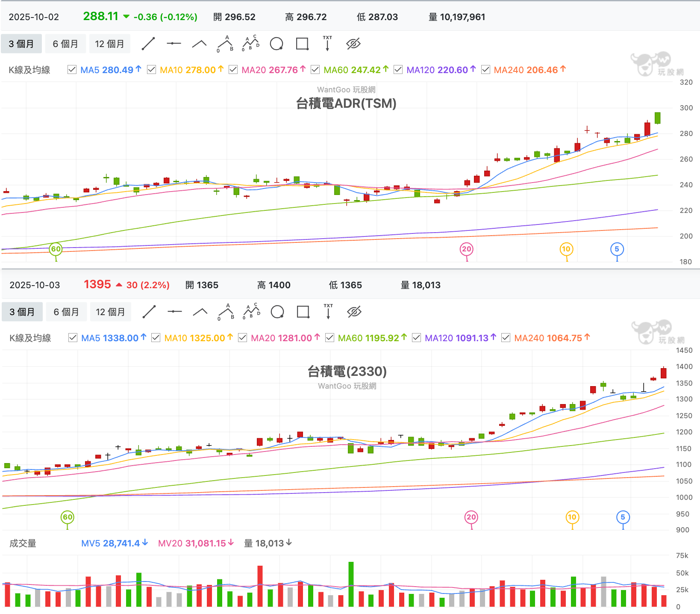This screenshot has height=614, width=700.
Task: Click the tallest green volume bar
Action: tap(351, 584)
